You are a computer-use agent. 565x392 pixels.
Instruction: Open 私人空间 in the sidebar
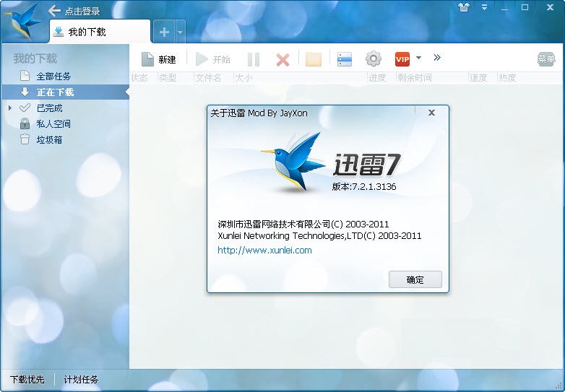(x=66, y=124)
